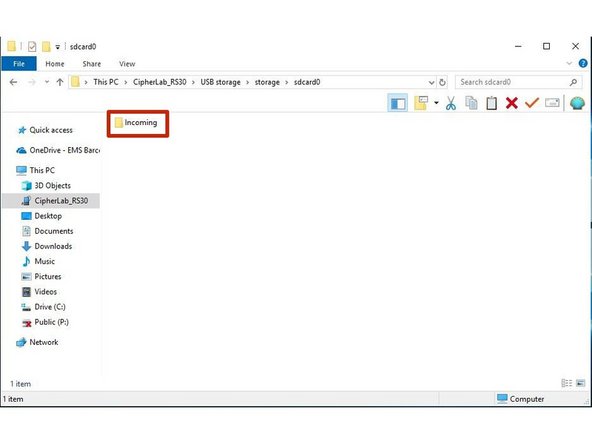This screenshot has width=592, height=444.
Task: Click the Cut scissors icon
Action: pos(451,103)
